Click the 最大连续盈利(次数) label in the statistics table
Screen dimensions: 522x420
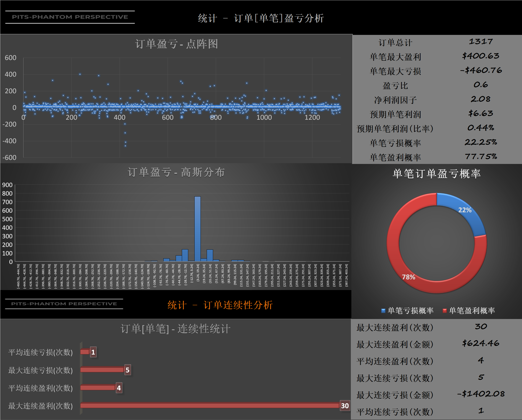coord(395,328)
